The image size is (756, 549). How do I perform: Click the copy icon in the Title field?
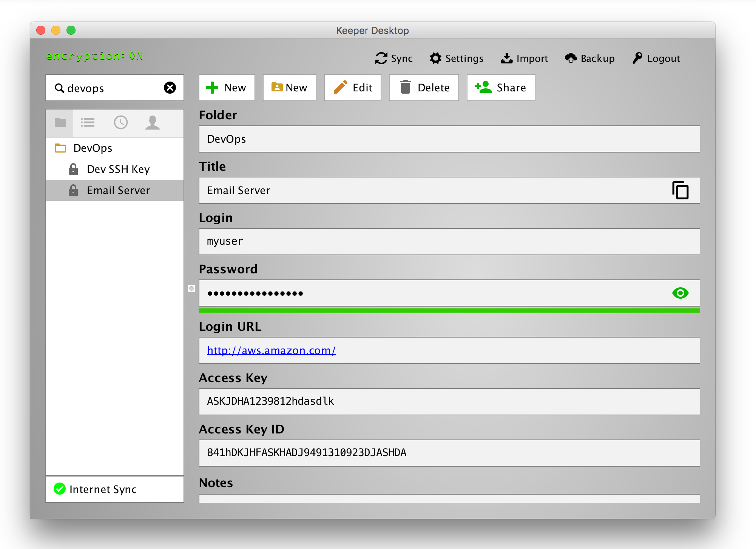[680, 190]
